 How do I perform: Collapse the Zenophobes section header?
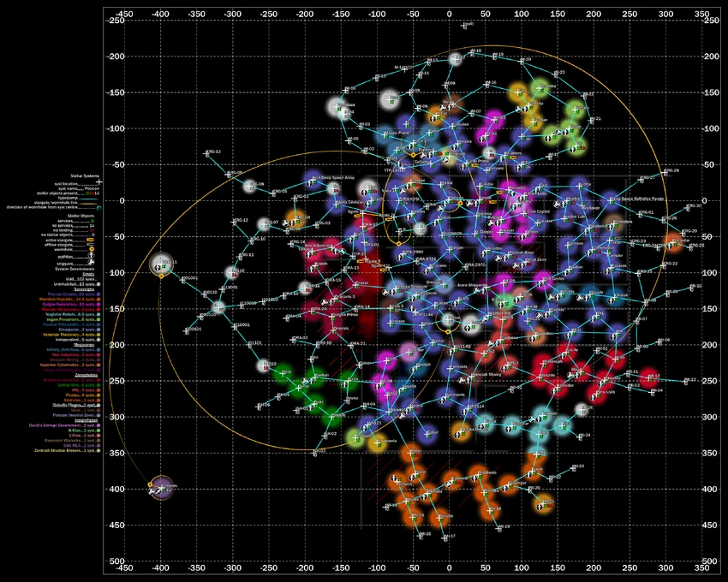click(86, 374)
